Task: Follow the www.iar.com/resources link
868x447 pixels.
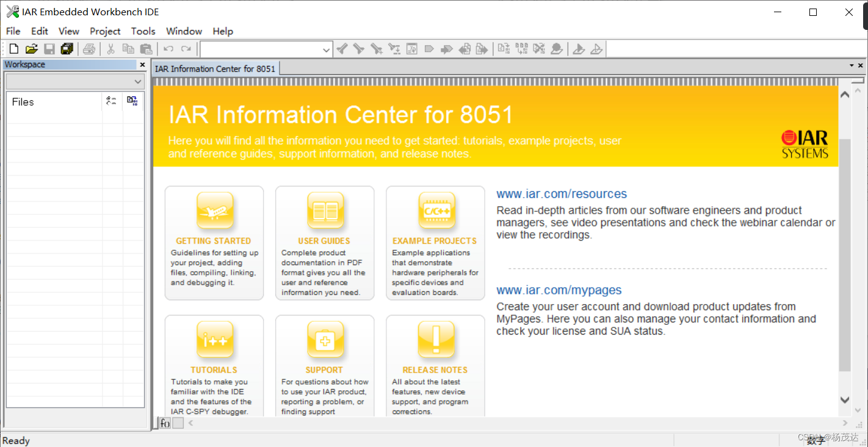Action: 562,194
